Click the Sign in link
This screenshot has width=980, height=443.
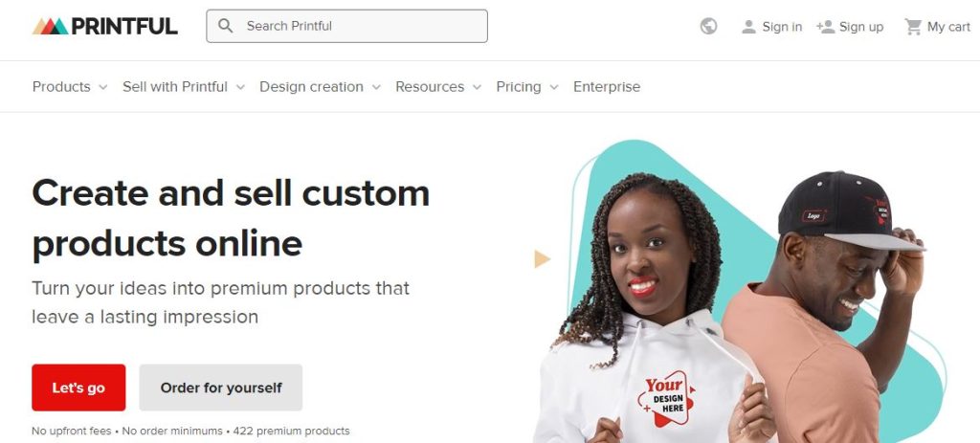tap(782, 27)
